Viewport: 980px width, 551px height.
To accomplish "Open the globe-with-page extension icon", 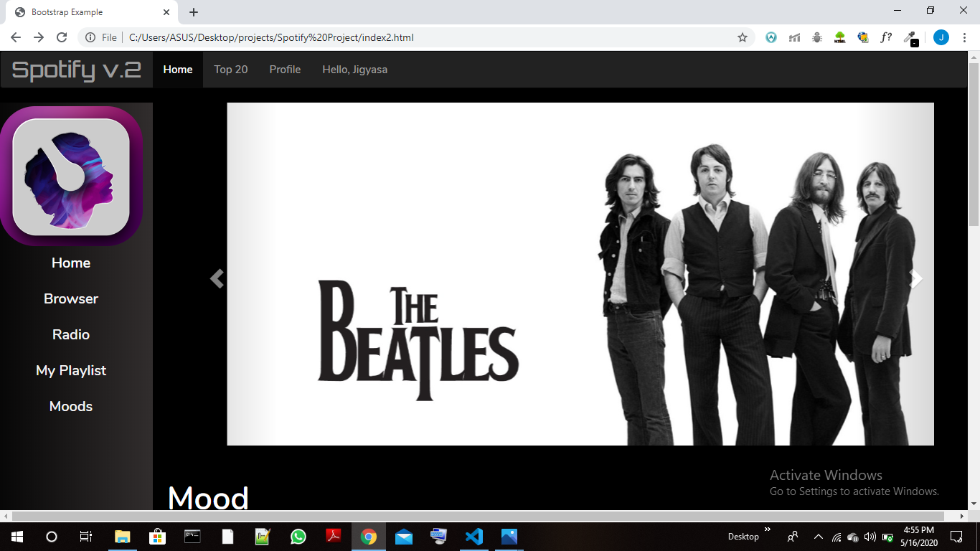I will (x=863, y=37).
